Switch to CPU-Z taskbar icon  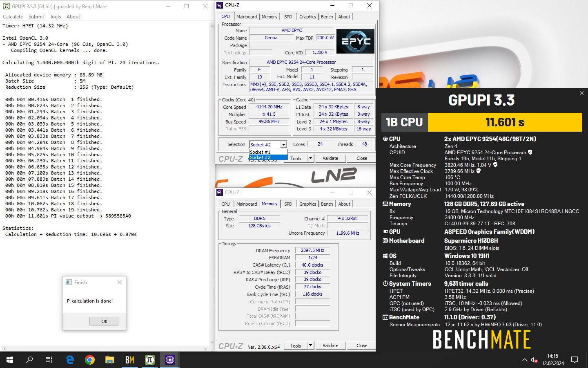[x=169, y=360]
